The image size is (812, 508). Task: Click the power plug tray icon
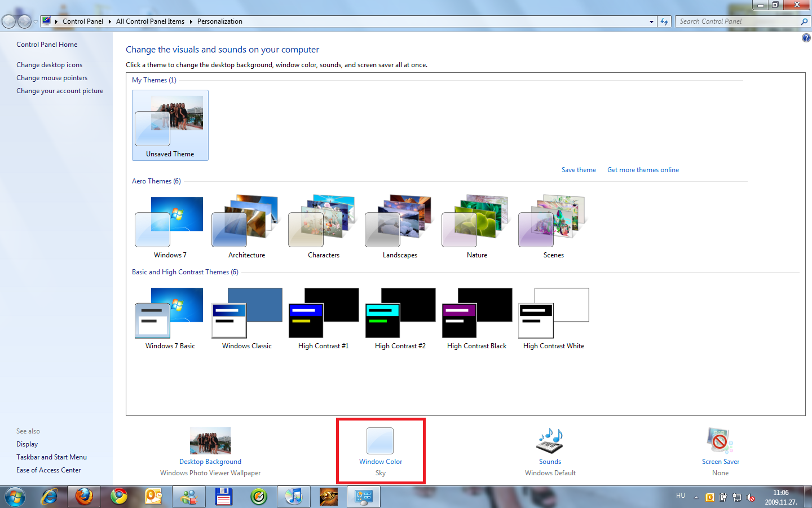[723, 497]
